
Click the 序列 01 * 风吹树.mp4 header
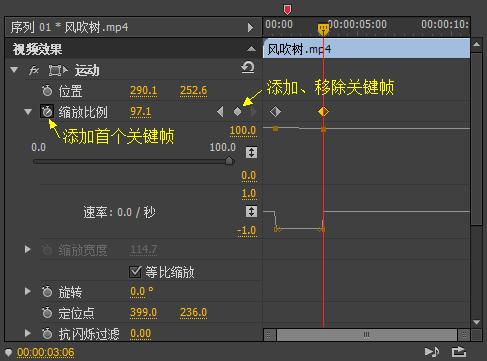click(x=69, y=27)
